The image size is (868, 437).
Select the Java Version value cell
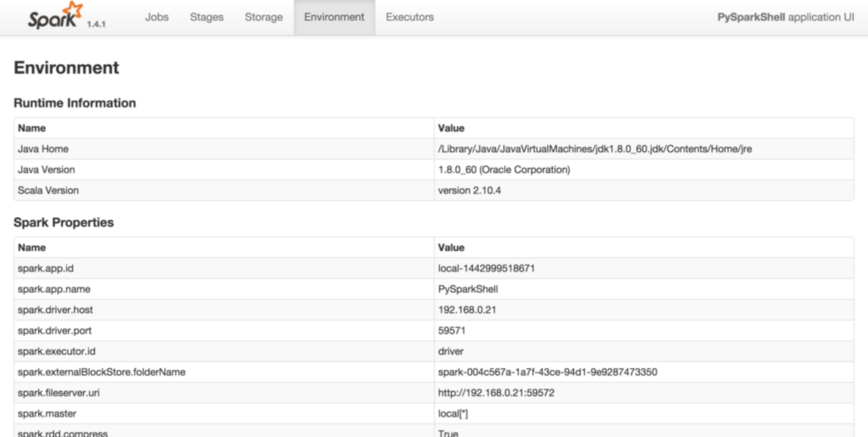[503, 170]
